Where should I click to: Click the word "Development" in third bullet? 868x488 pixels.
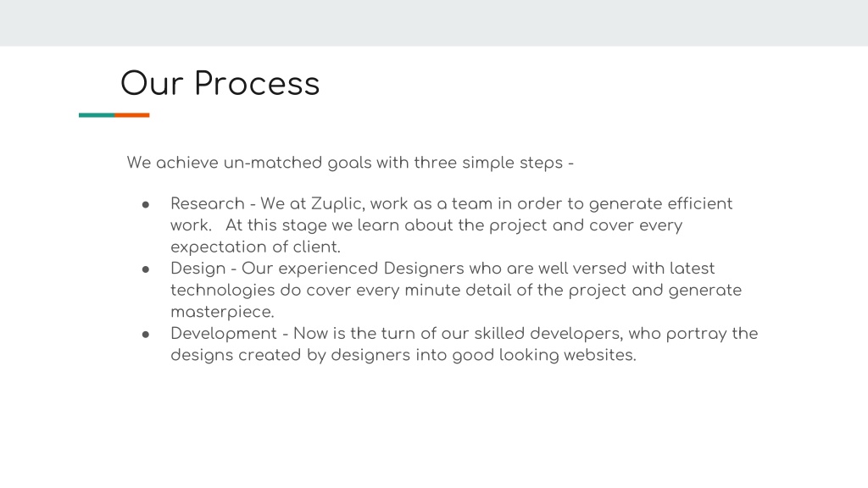tap(224, 334)
